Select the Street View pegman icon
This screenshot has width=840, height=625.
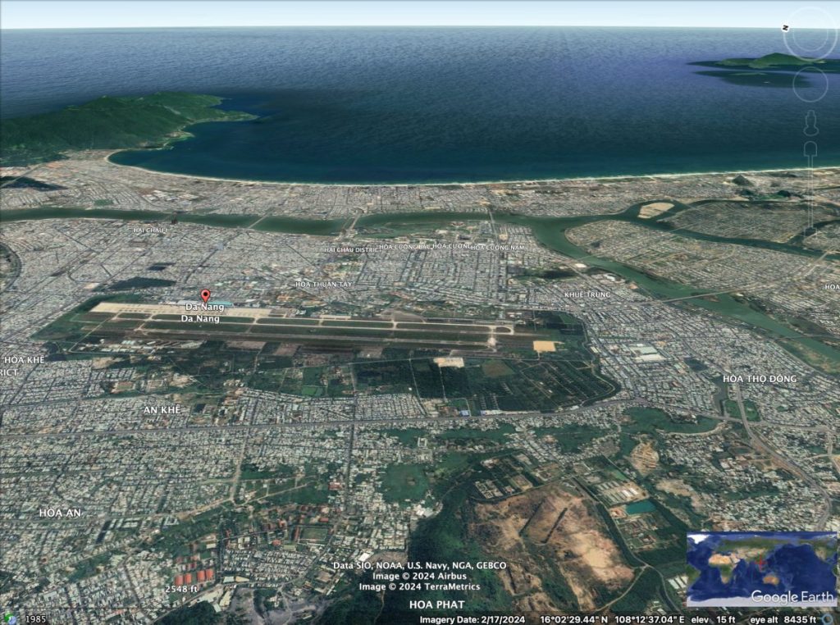(x=810, y=123)
